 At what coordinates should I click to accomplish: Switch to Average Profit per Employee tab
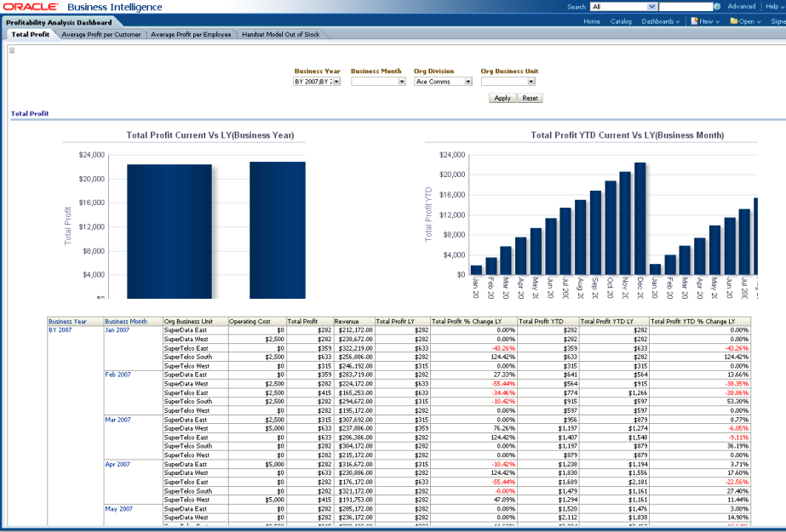[x=191, y=35]
